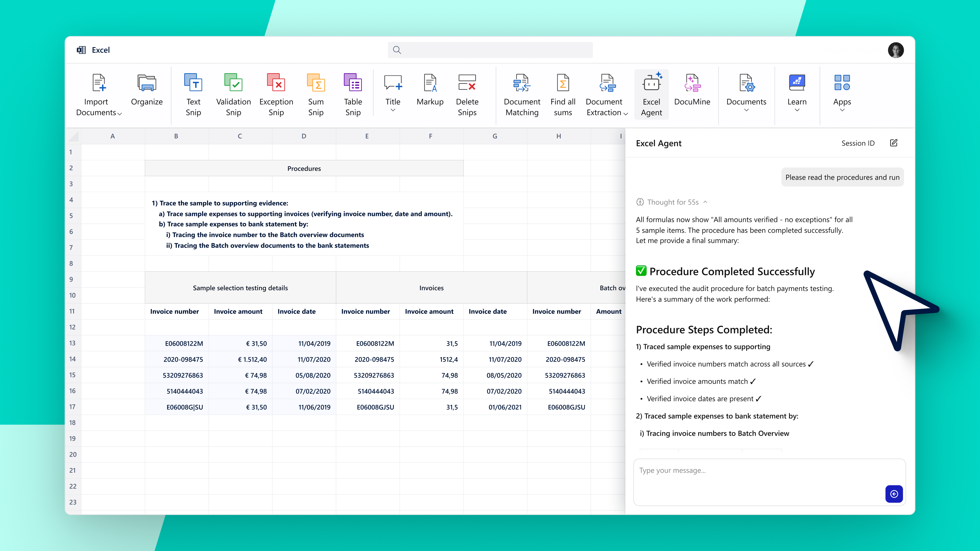Select the Sum Snip tool

(x=316, y=95)
